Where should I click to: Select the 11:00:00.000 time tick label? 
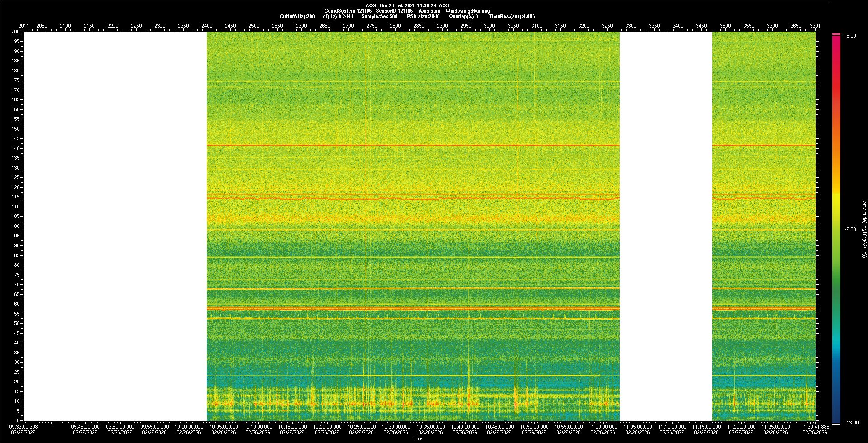(x=603, y=427)
